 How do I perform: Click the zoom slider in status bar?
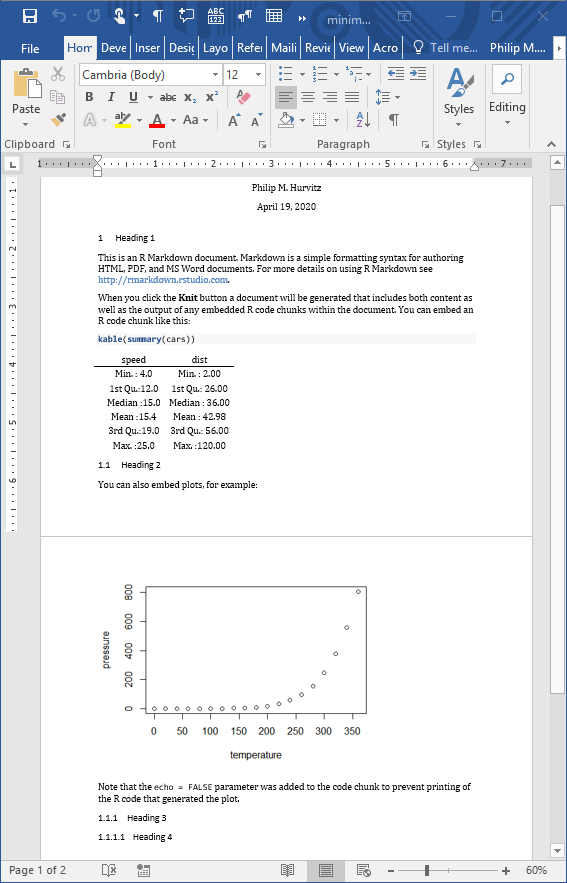pyautogui.click(x=427, y=871)
